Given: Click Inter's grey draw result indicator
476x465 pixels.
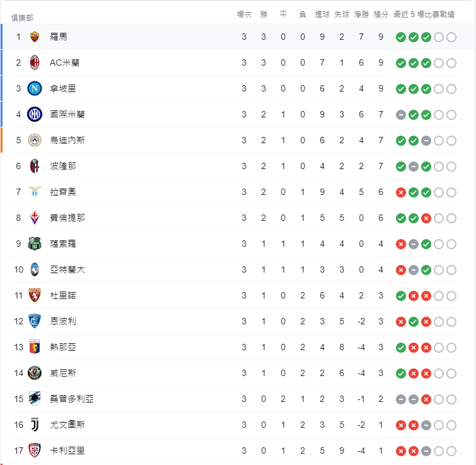Looking at the screenshot, I should click(401, 115).
